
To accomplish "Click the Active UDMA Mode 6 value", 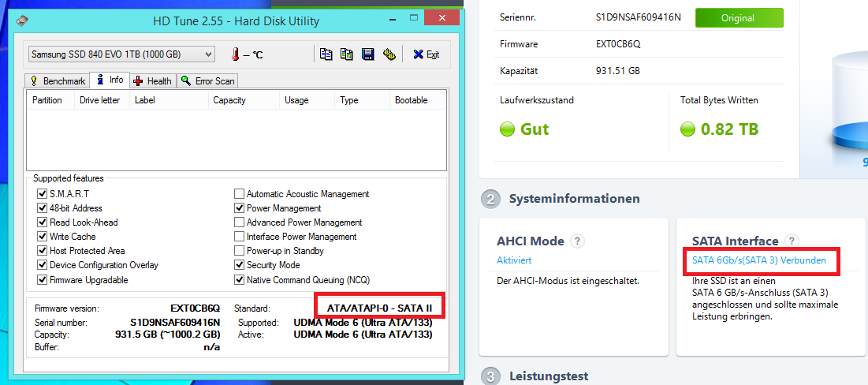I will [363, 335].
